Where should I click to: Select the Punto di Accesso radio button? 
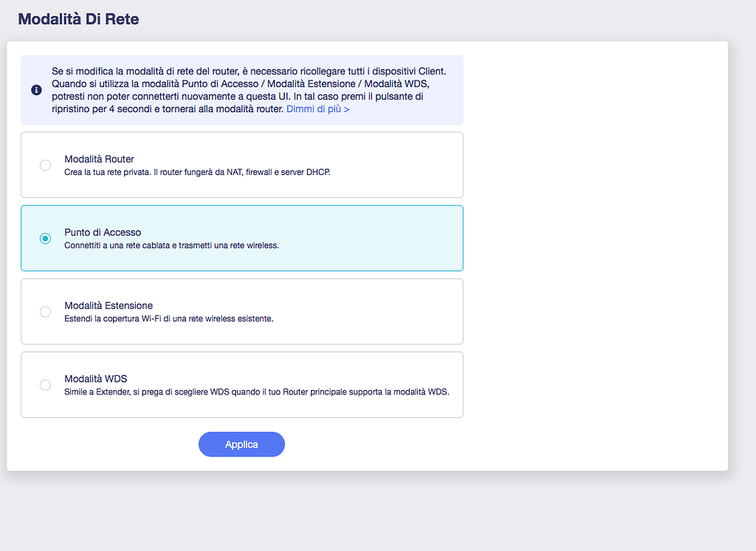point(45,239)
